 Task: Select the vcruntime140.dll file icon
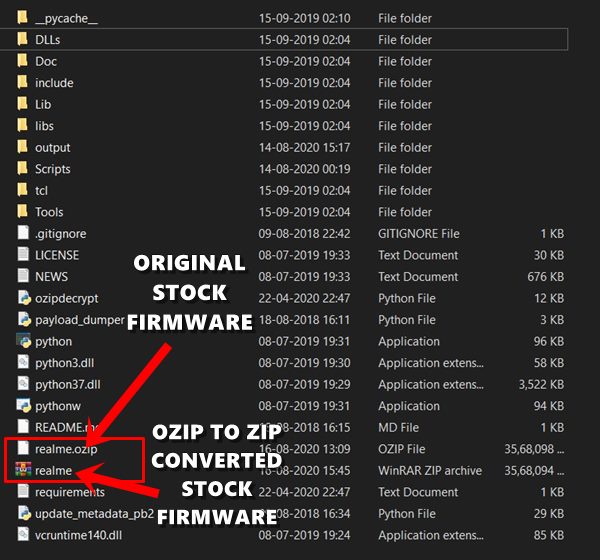(23, 534)
